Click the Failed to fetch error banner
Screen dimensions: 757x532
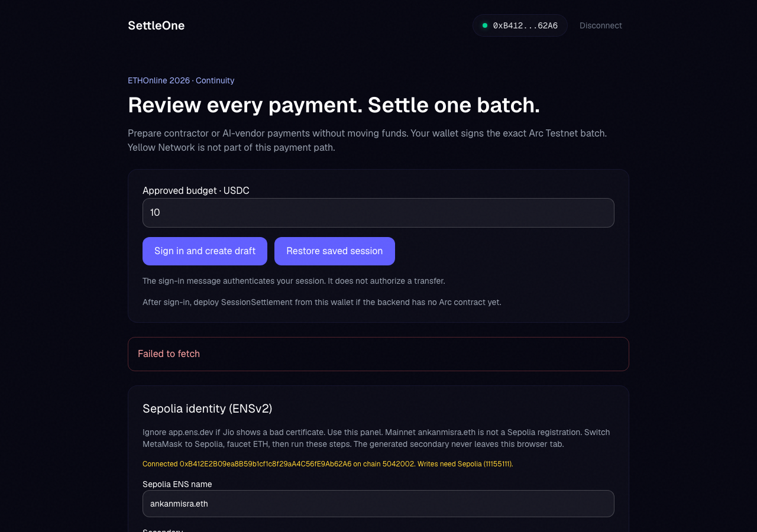(378, 354)
